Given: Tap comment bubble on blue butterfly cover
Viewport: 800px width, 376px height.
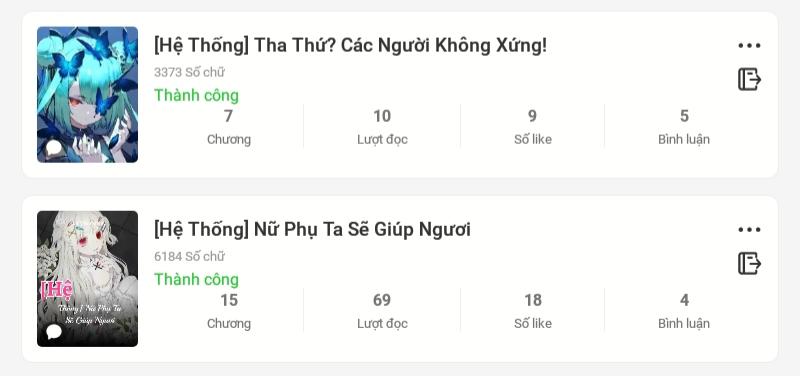Looking at the screenshot, I should click(54, 148).
